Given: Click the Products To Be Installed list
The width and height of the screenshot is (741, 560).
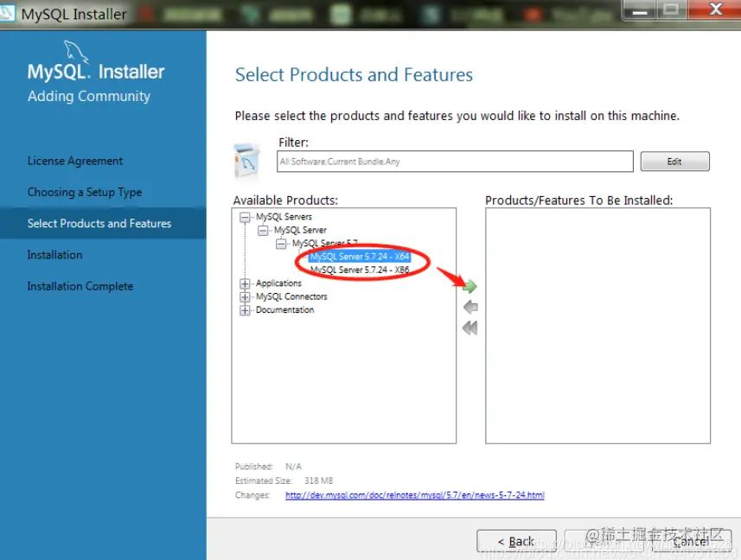Looking at the screenshot, I should 597,325.
